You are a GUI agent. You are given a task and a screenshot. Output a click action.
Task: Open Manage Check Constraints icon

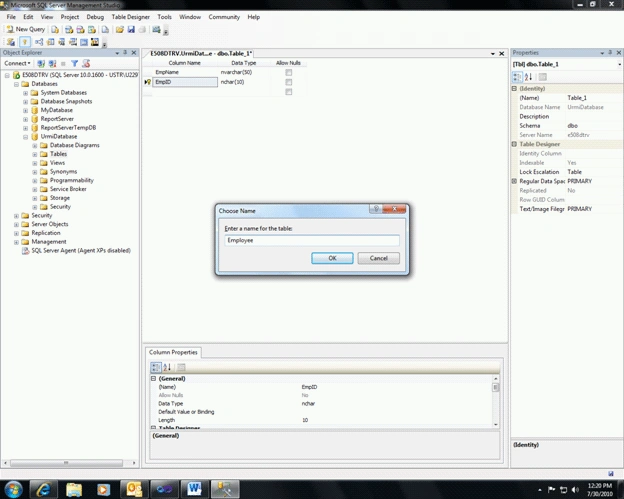pos(84,42)
